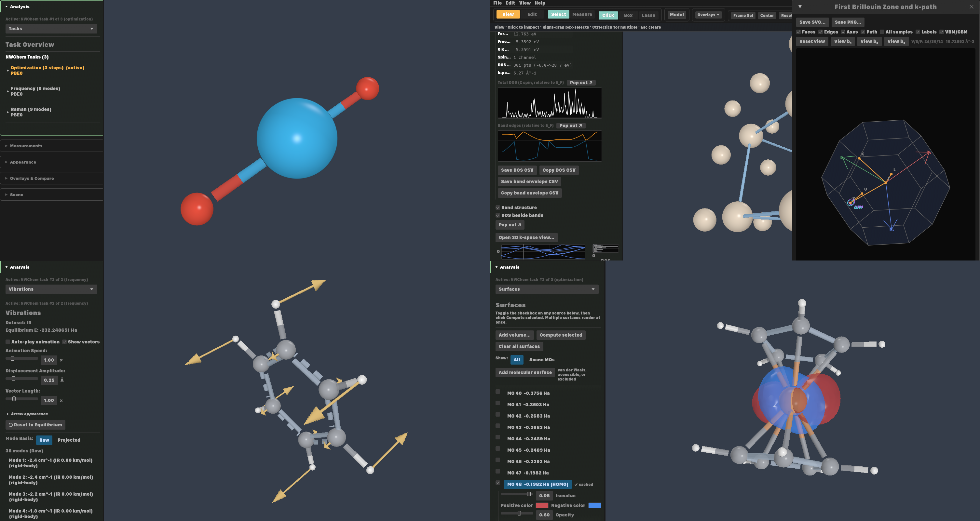Click Save DOS CSV

click(517, 170)
